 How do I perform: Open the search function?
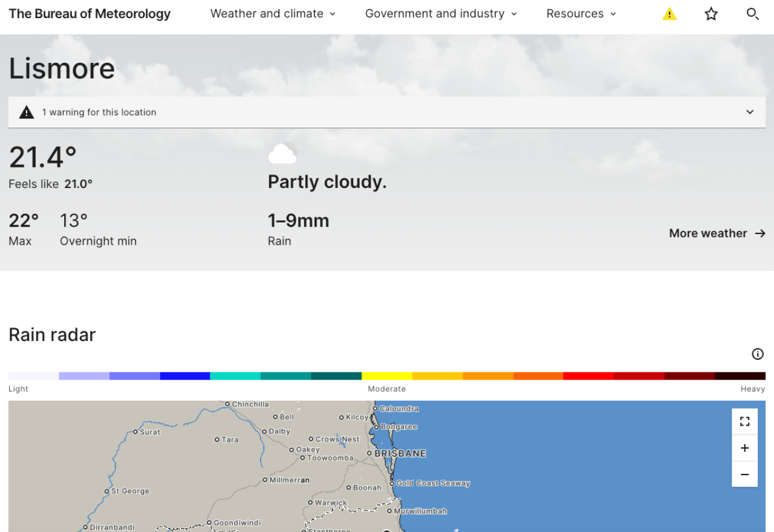tap(753, 13)
